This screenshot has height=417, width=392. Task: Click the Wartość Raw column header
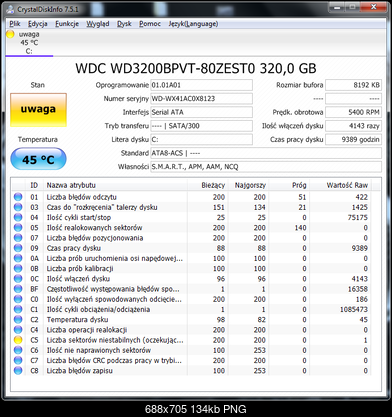click(340, 185)
